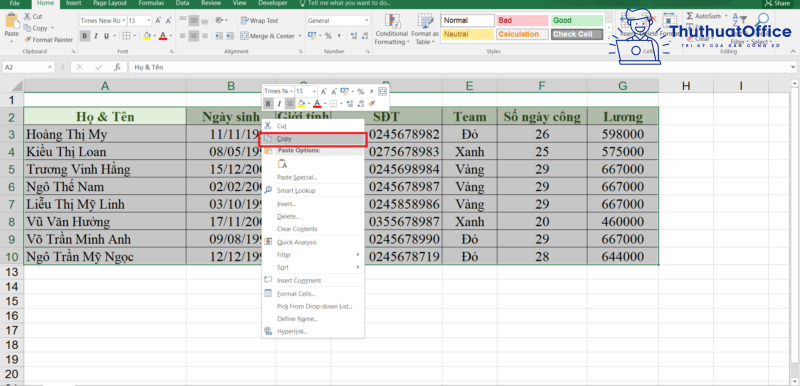Increase font size in ribbon
This screenshot has height=386, width=800.
coord(158,21)
